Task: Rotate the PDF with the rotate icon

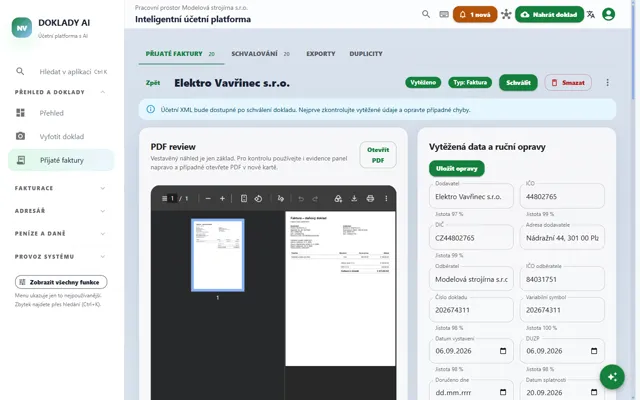Action: coord(258,198)
